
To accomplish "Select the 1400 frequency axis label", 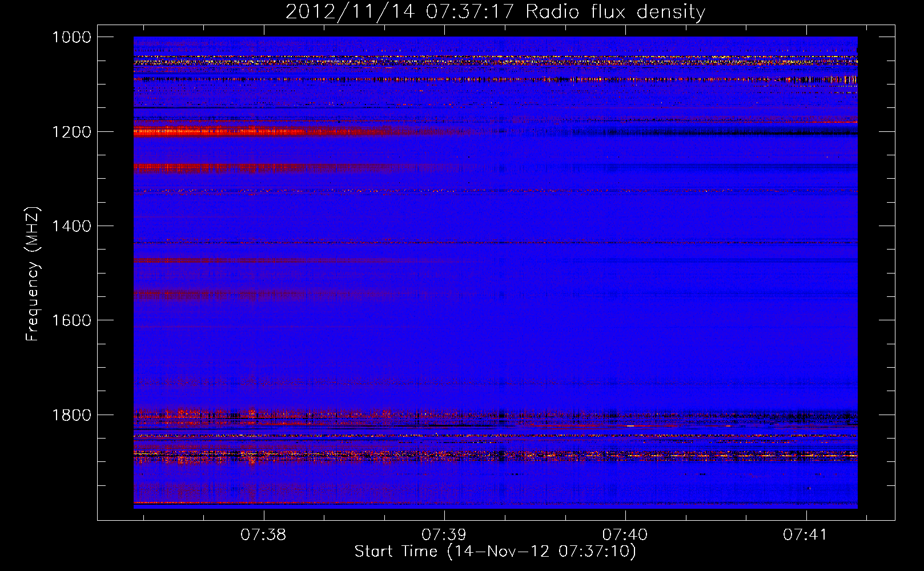I will 71,226.
